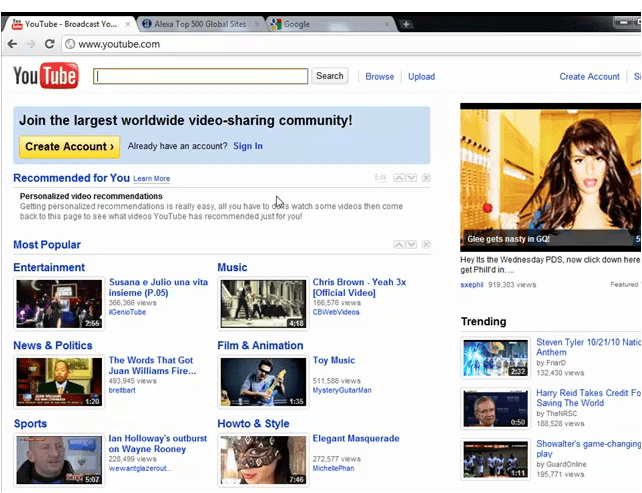The width and height of the screenshot is (642, 493).
Task: Click the Edit link for recommendations
Action: [x=380, y=177]
